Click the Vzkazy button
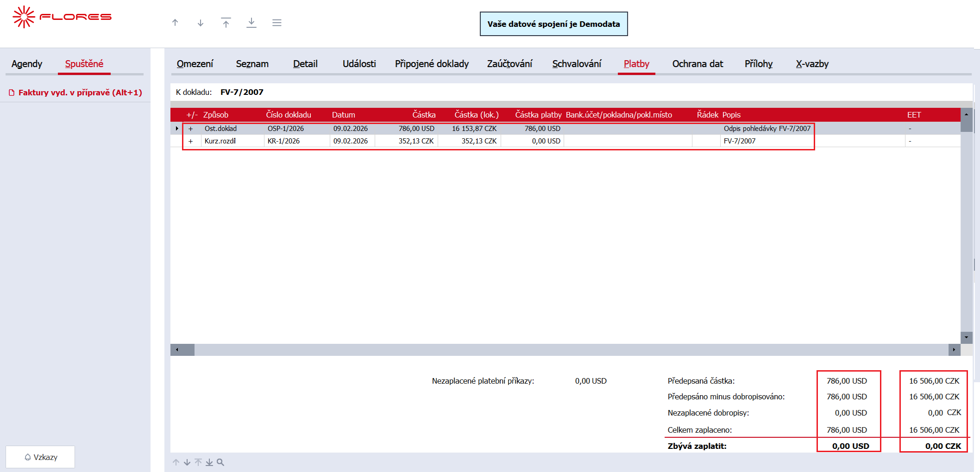This screenshot has width=980, height=472. [x=40, y=457]
